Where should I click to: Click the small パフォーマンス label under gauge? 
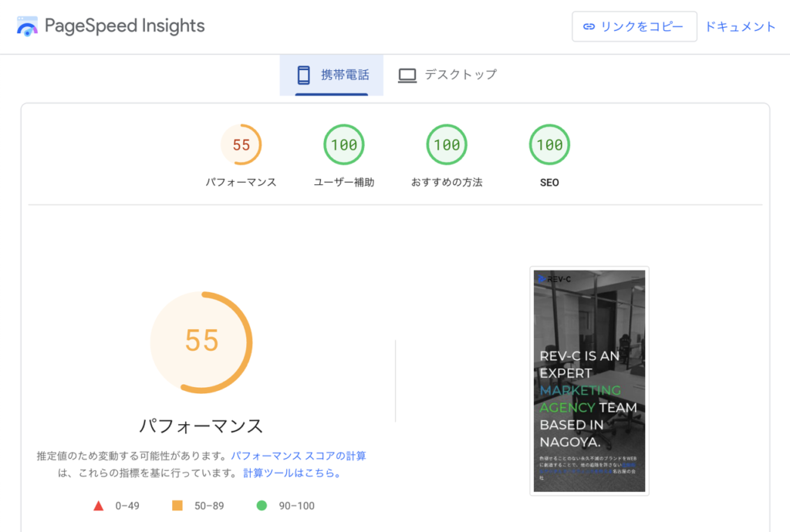pyautogui.click(x=241, y=182)
